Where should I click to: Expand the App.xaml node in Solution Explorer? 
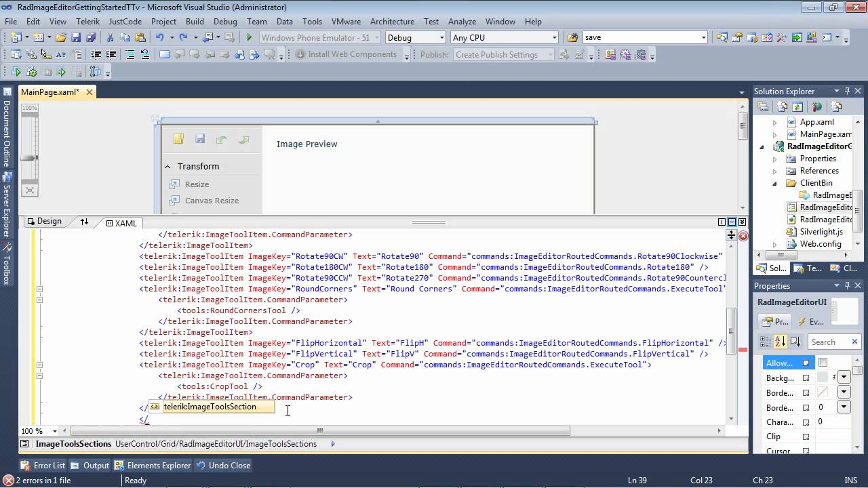775,123
